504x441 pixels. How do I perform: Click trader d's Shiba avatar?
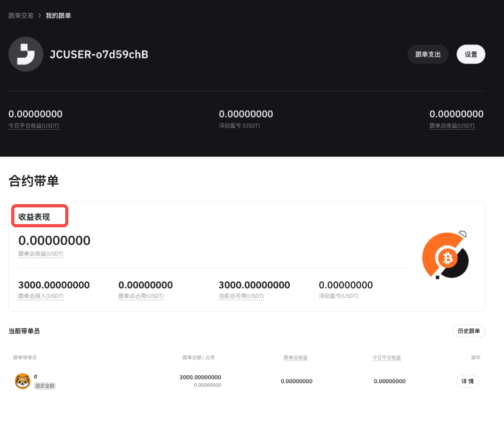tap(23, 381)
